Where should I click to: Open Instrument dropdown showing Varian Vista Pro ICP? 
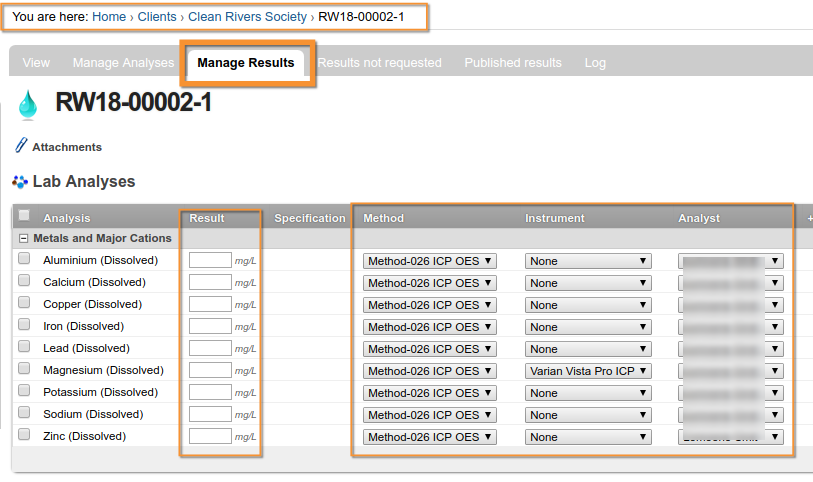click(x=588, y=371)
